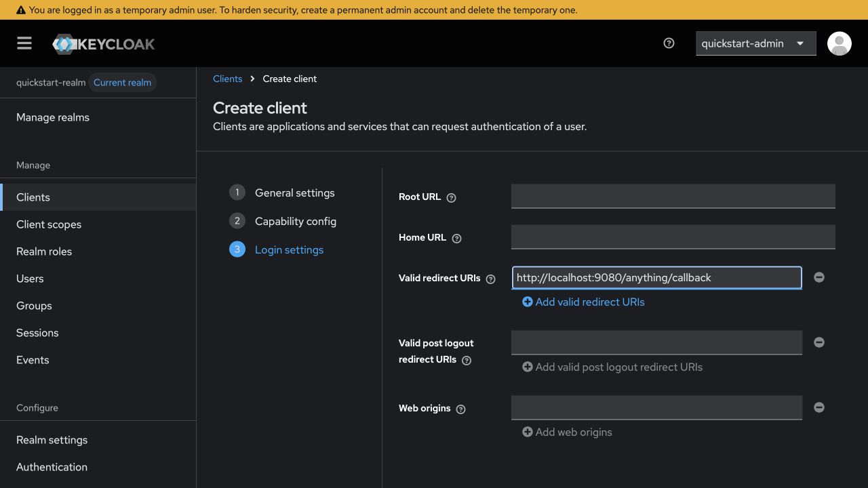
Task: Focus the Web origins input field
Action: point(656,407)
